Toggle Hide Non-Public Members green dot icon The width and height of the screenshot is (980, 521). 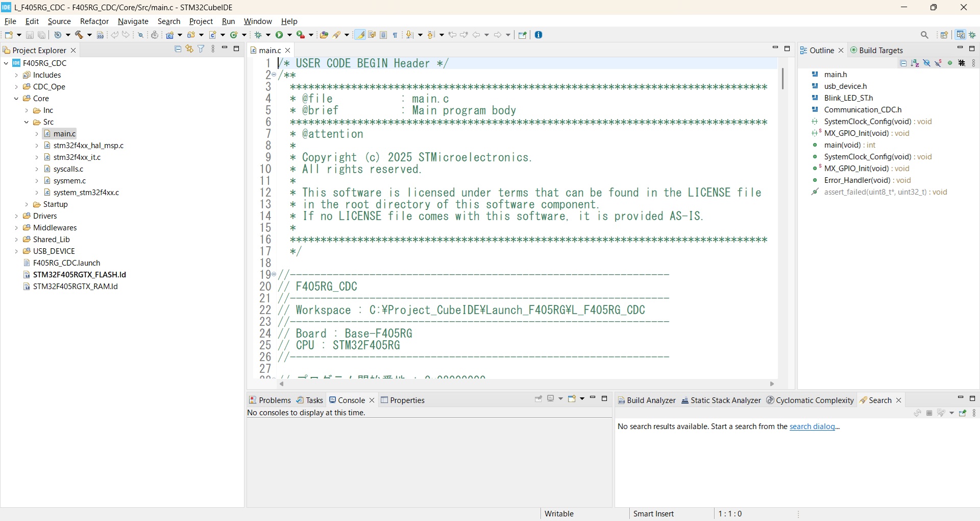950,63
